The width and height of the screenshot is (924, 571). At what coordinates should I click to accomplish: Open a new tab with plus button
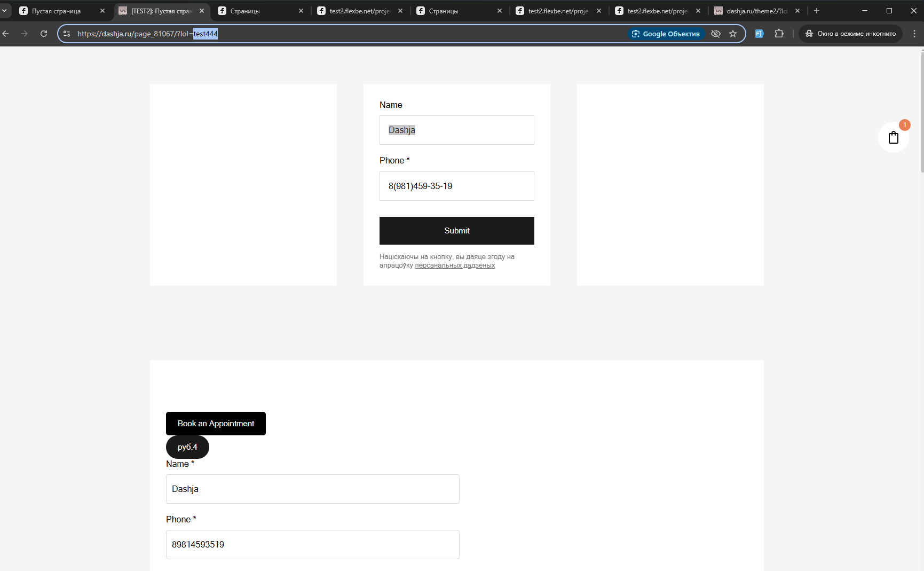coord(816,11)
